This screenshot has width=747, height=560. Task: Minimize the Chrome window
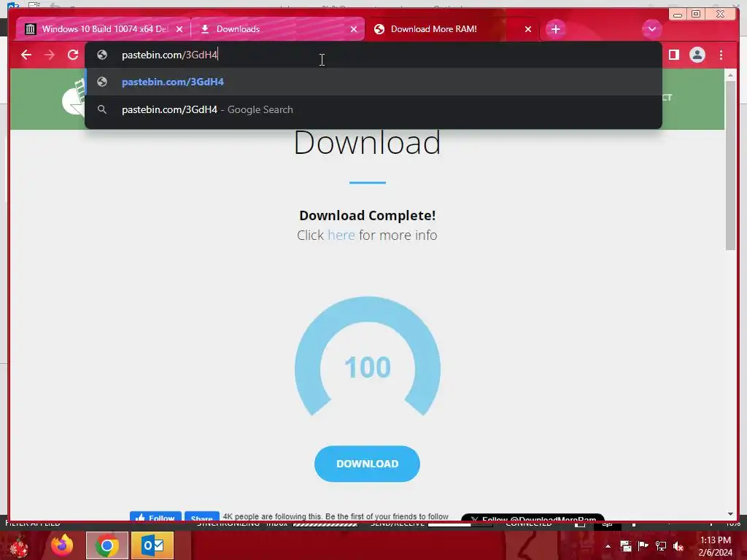tap(678, 15)
